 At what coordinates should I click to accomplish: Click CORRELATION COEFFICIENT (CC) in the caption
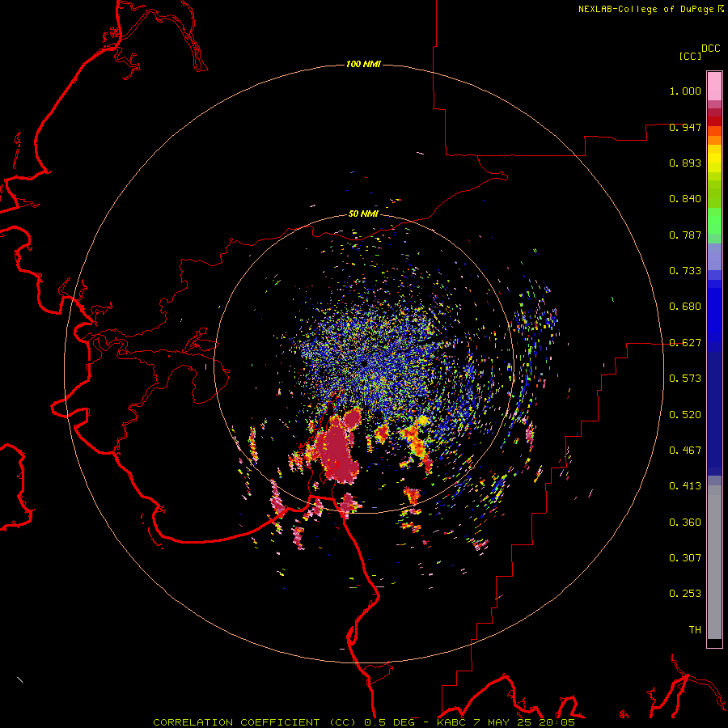(x=255, y=722)
